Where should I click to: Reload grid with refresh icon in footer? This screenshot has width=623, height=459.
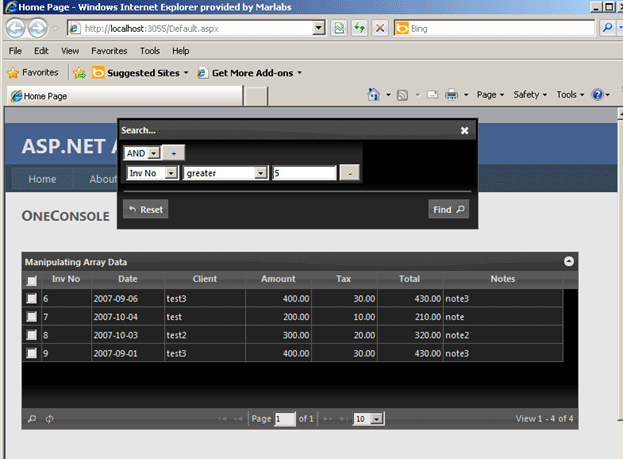[49, 419]
